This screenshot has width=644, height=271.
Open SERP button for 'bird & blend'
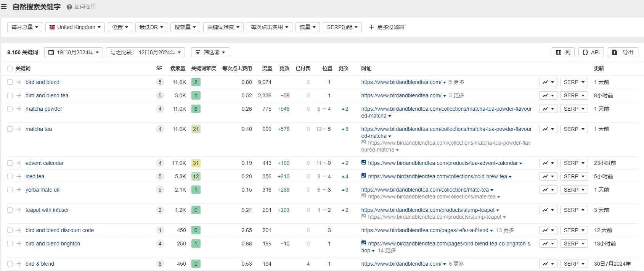(x=574, y=264)
